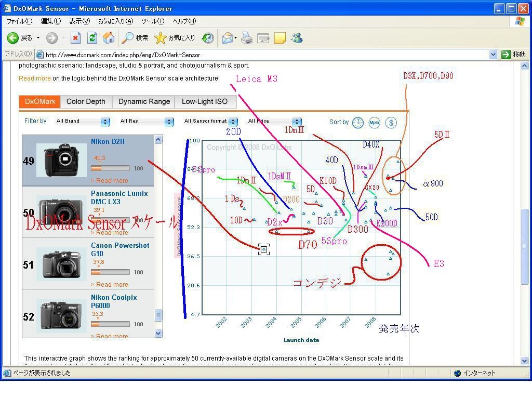Click the Canon Powershot G10 thumbnail
The width and height of the screenshot is (532, 399).
61,264
